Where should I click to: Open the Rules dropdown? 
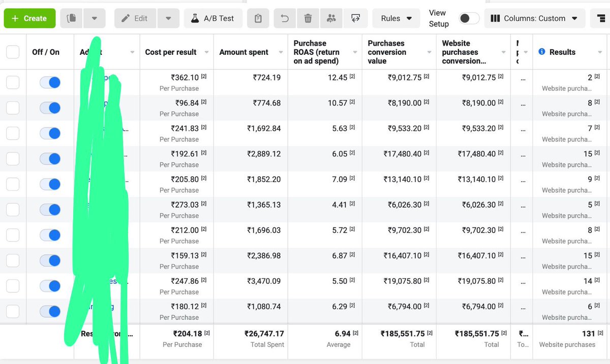[396, 18]
